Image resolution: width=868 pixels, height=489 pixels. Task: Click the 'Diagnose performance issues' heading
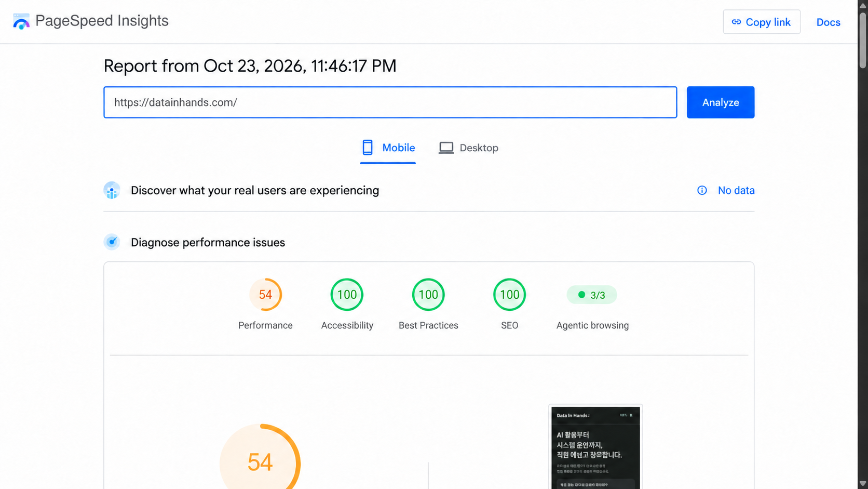[x=208, y=243]
